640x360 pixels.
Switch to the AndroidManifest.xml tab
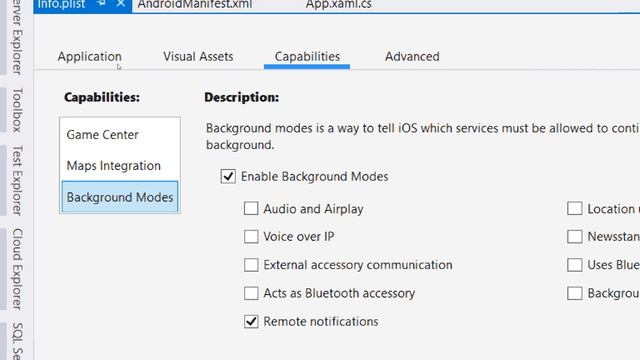(x=195, y=4)
